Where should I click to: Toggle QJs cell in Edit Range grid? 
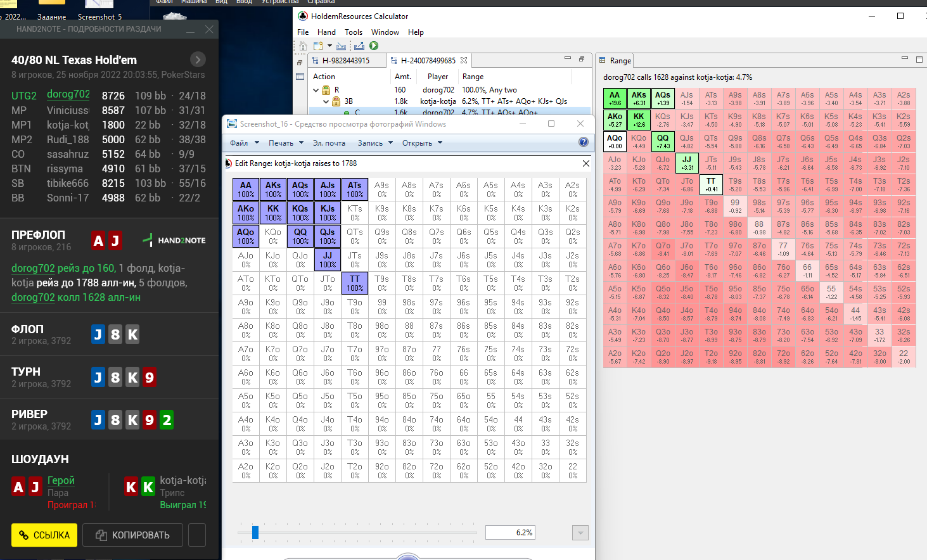click(x=328, y=236)
